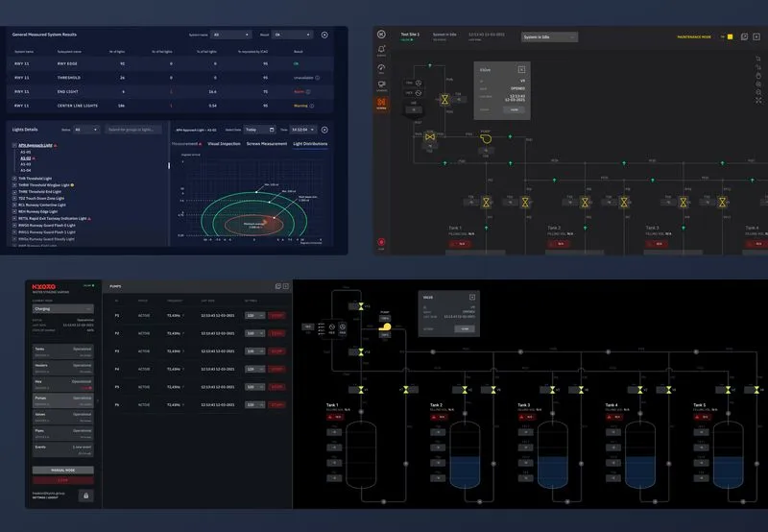Open the gauge dashboard icon in schematic sidebar

click(381, 67)
